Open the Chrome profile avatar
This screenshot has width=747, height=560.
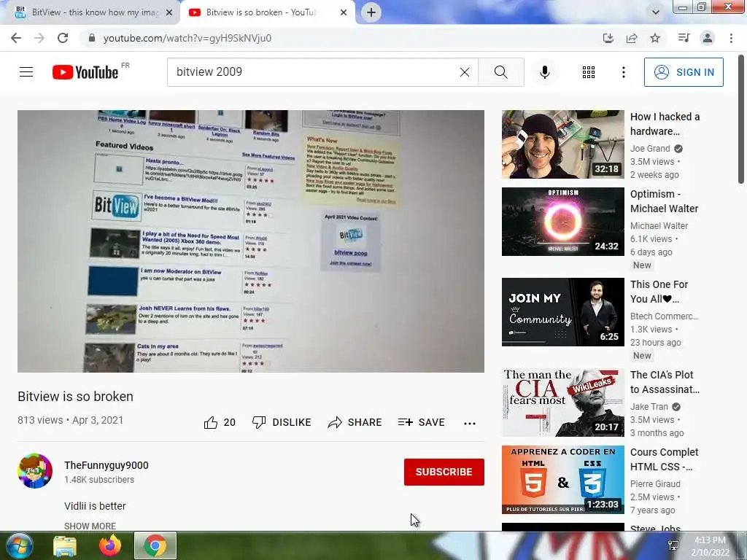(x=708, y=38)
